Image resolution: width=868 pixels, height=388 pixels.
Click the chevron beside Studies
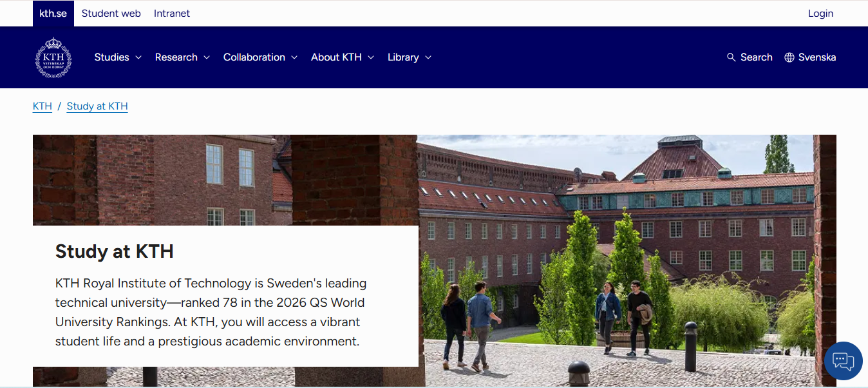[x=138, y=57]
